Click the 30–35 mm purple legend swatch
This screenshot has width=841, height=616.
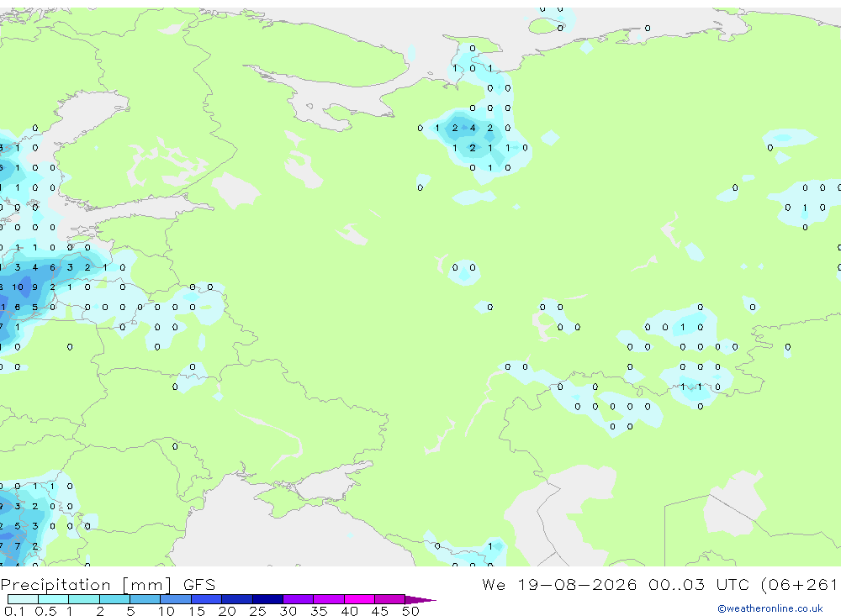tap(298, 599)
